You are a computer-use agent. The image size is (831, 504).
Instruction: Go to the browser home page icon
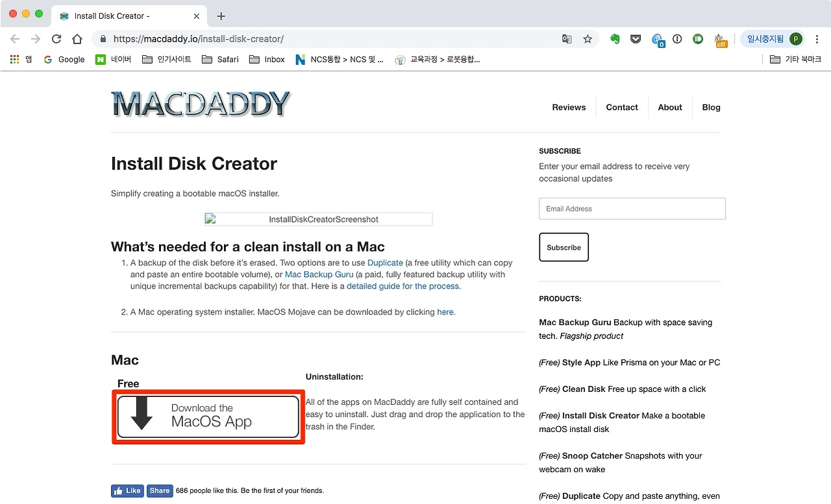click(x=77, y=39)
